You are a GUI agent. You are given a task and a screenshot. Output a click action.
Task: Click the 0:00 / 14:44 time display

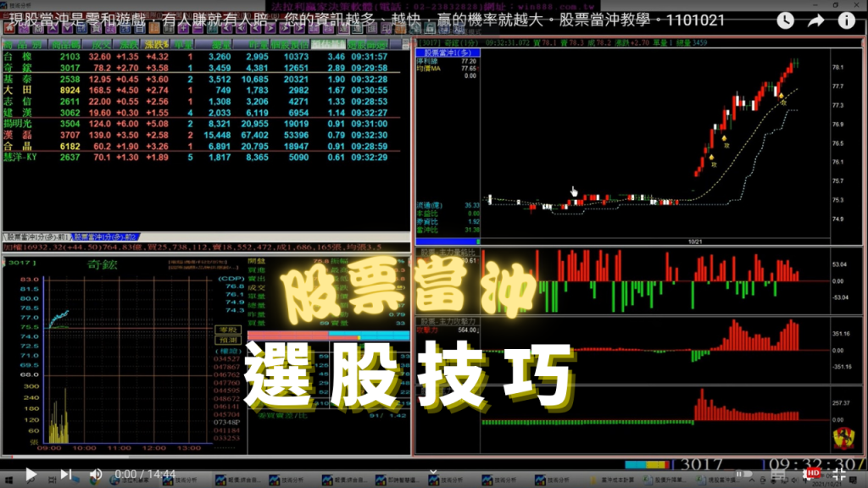coord(144,474)
